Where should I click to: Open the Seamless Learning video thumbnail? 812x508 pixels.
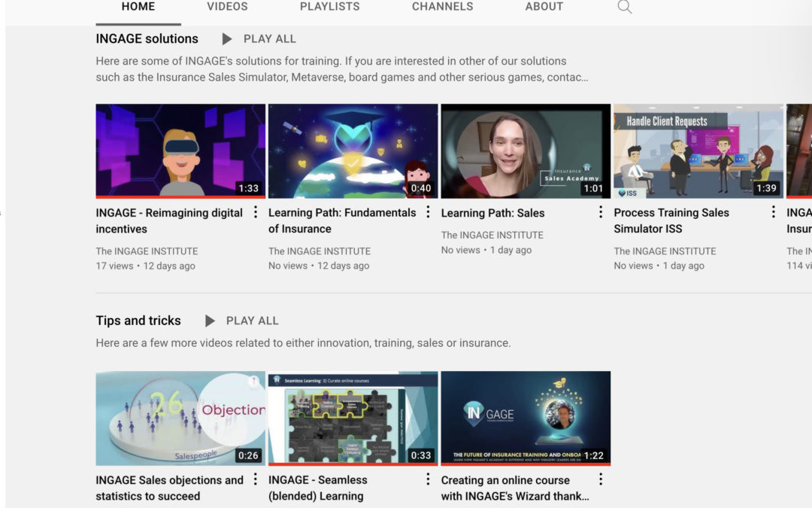pos(353,418)
